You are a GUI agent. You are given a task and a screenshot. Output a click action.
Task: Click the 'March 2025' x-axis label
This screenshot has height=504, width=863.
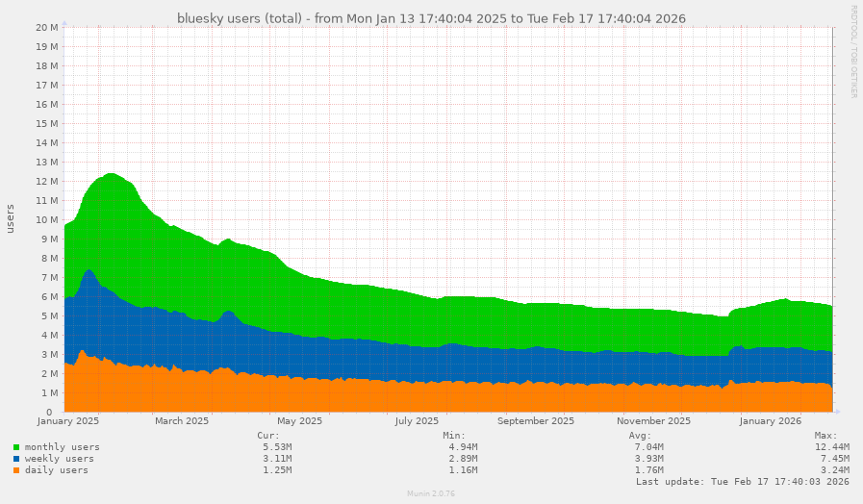182,421
